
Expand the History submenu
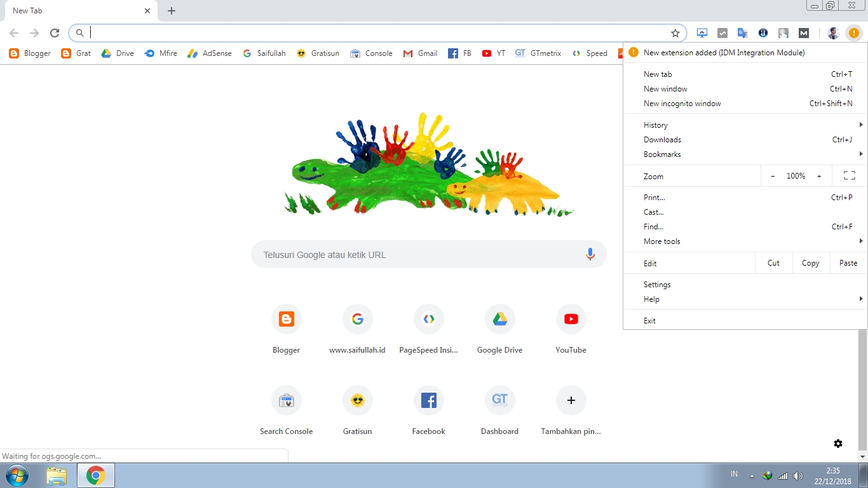pos(745,125)
